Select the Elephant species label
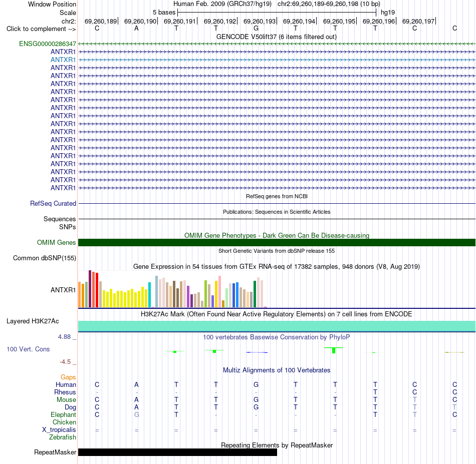This screenshot has width=476, height=464. [63, 414]
